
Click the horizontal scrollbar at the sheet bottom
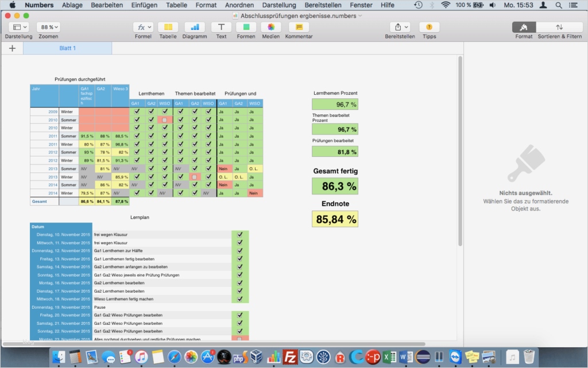click(x=214, y=344)
